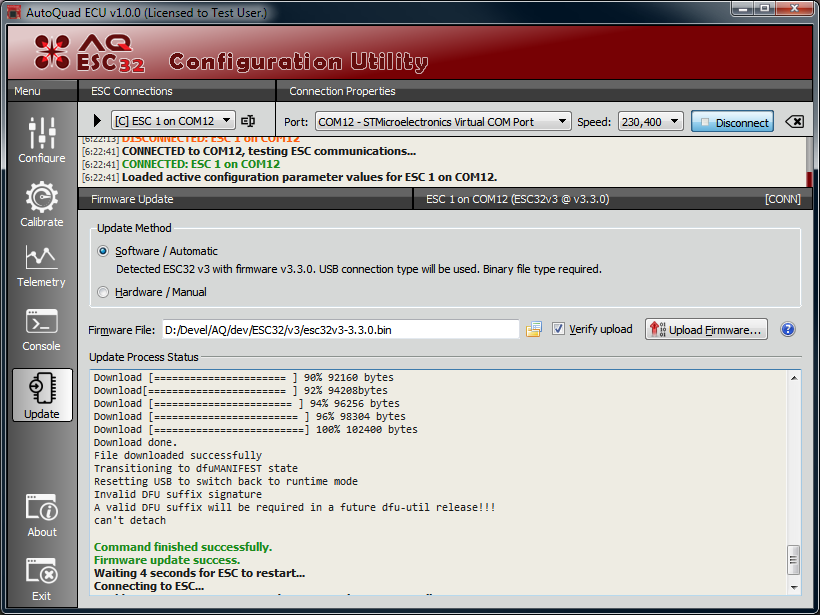Click the connection log scrollbar

click(810, 162)
